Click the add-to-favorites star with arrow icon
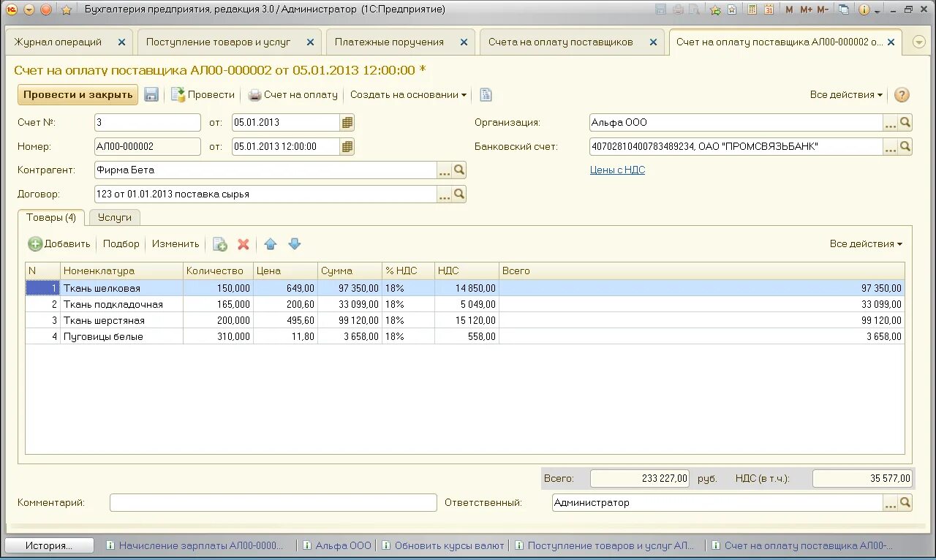The width and height of the screenshot is (936, 560). (715, 10)
